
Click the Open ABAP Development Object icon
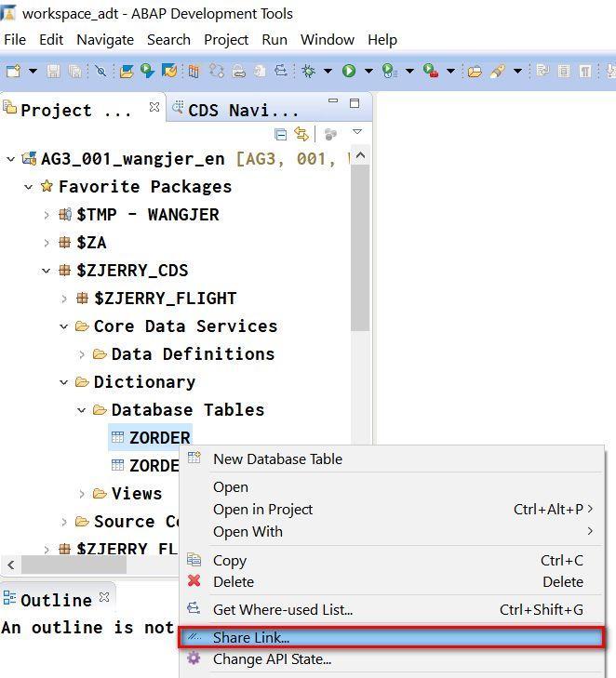(x=127, y=71)
